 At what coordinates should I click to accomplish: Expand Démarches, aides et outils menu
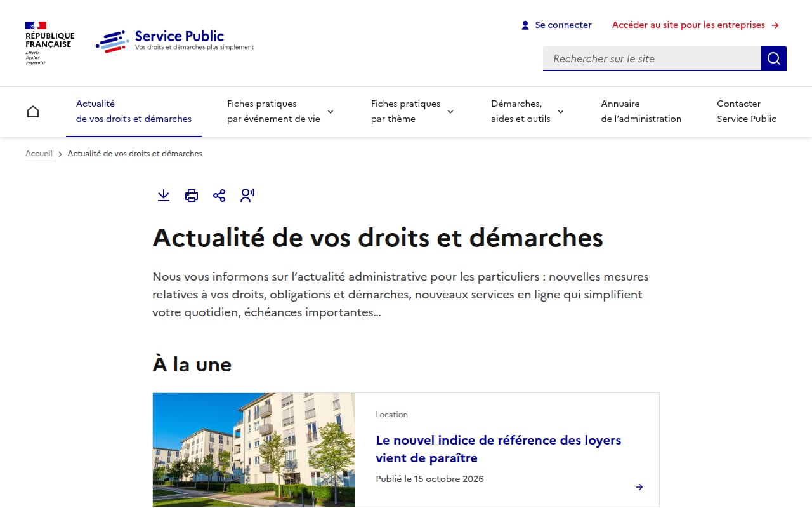527,111
